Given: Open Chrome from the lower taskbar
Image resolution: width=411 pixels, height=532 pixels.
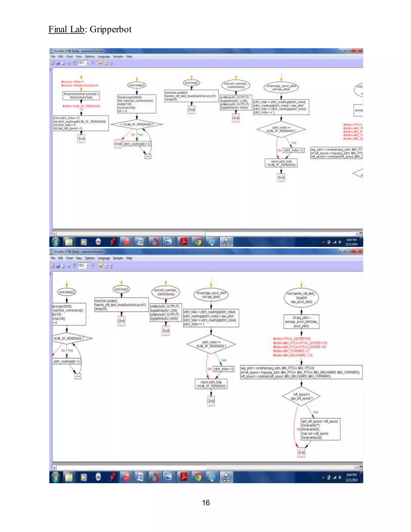Looking at the screenshot, I should pos(198,477).
